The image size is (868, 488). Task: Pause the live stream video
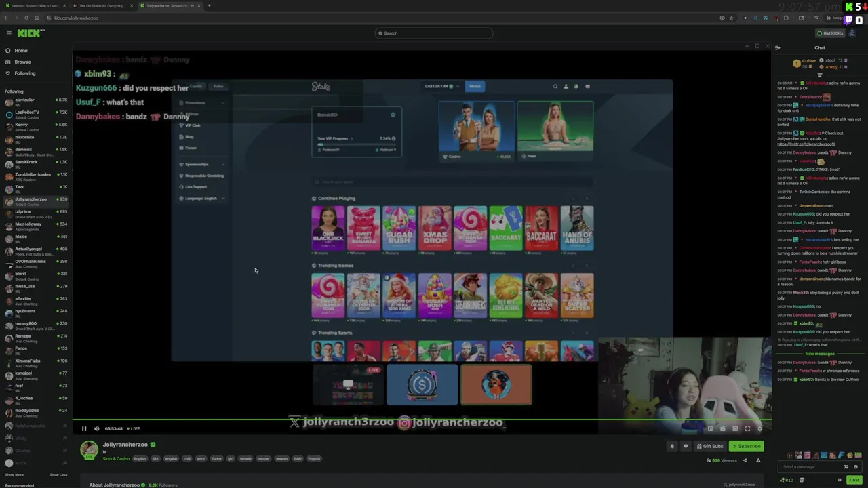(84, 428)
